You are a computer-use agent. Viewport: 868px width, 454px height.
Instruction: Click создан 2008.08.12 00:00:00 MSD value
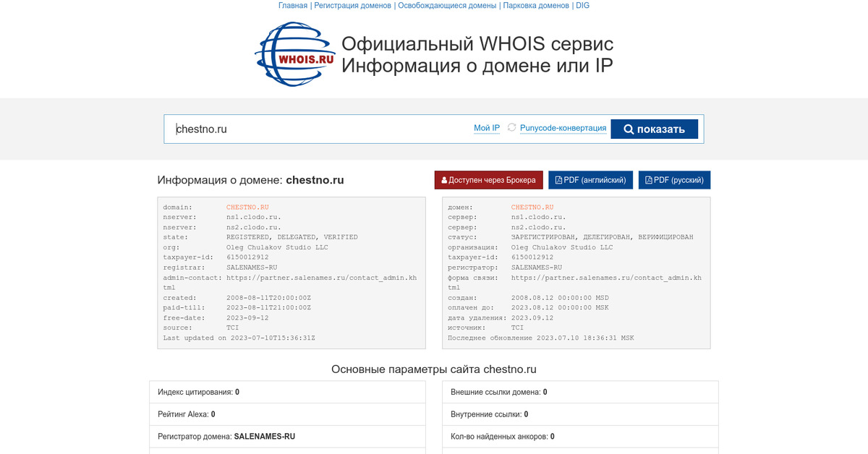point(561,297)
